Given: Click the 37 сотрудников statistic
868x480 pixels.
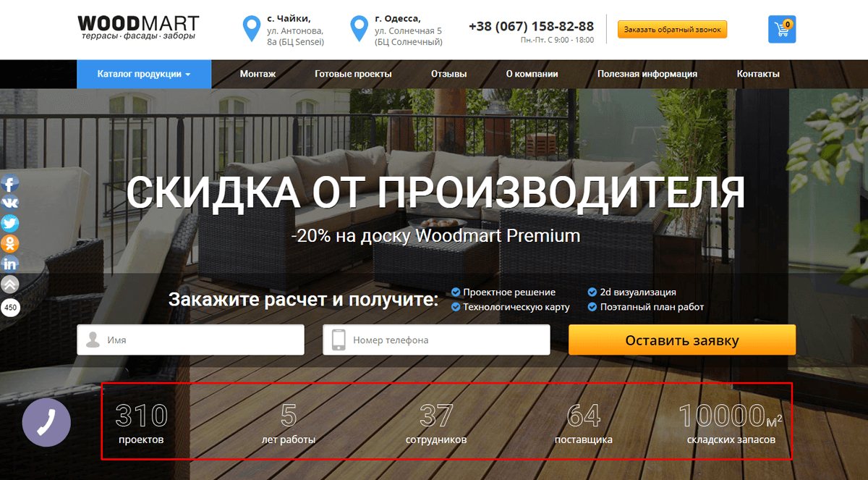Looking at the screenshot, I should tap(436, 423).
